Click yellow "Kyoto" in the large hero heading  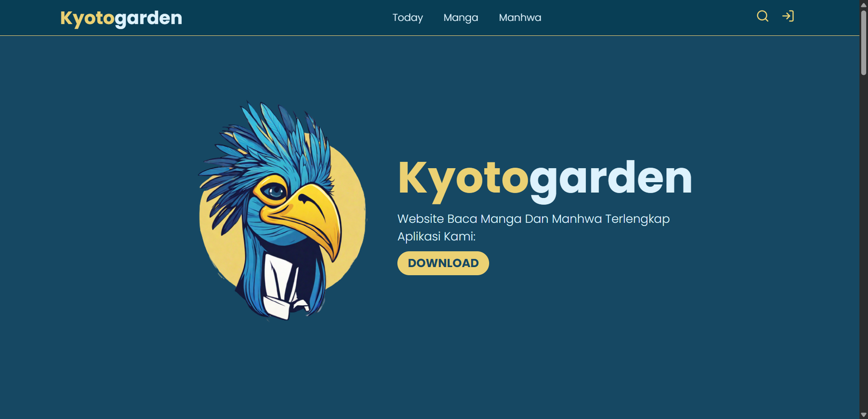pyautogui.click(x=463, y=178)
